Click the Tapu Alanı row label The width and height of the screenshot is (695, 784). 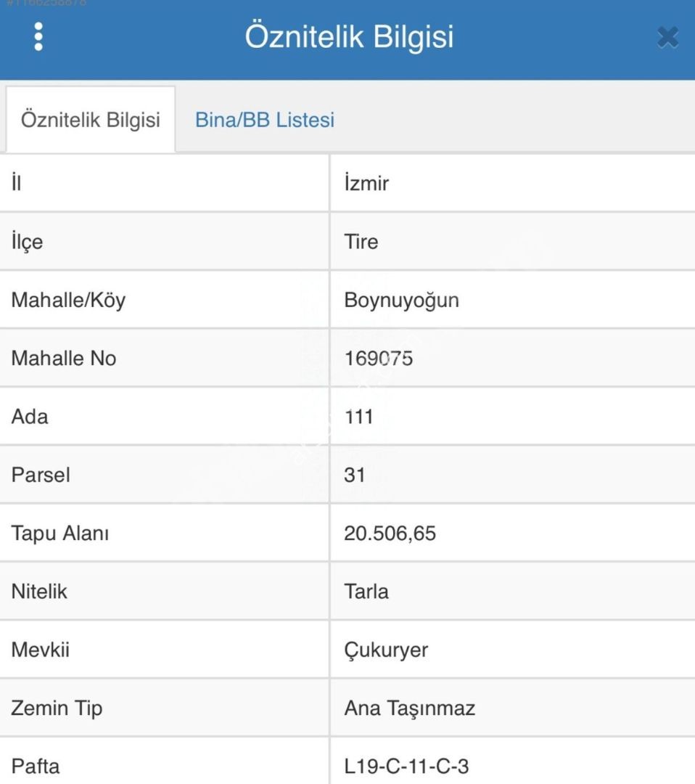click(x=60, y=534)
